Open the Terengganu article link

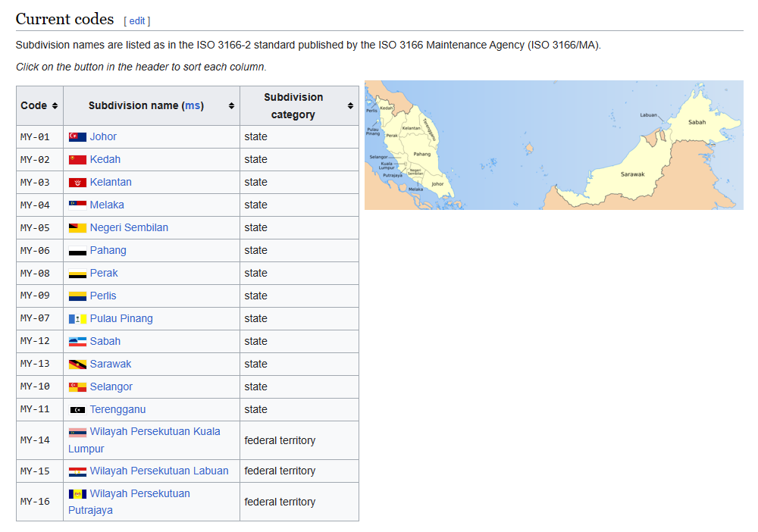point(117,409)
